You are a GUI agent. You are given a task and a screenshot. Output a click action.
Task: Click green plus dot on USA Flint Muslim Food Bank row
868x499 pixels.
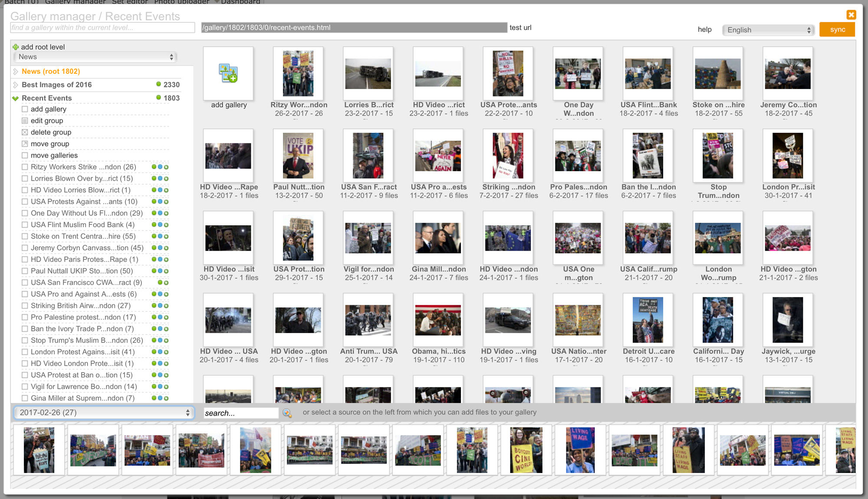click(166, 225)
